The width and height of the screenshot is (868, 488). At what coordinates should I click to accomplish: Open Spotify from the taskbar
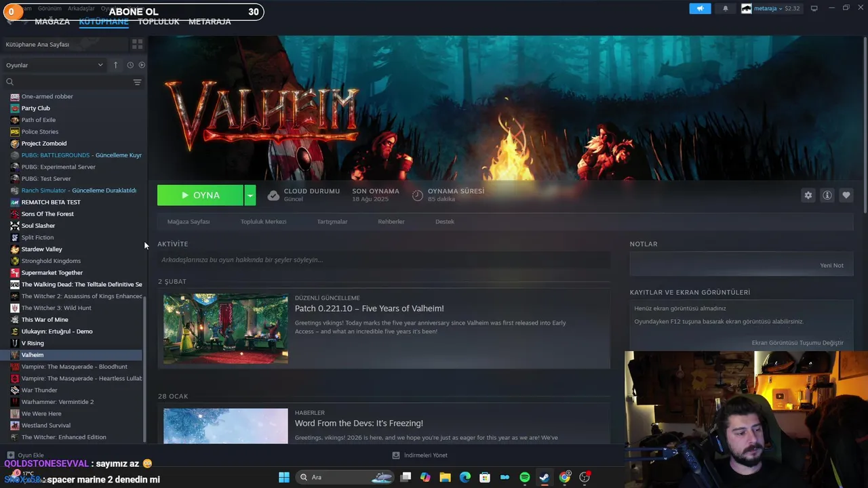click(x=524, y=477)
